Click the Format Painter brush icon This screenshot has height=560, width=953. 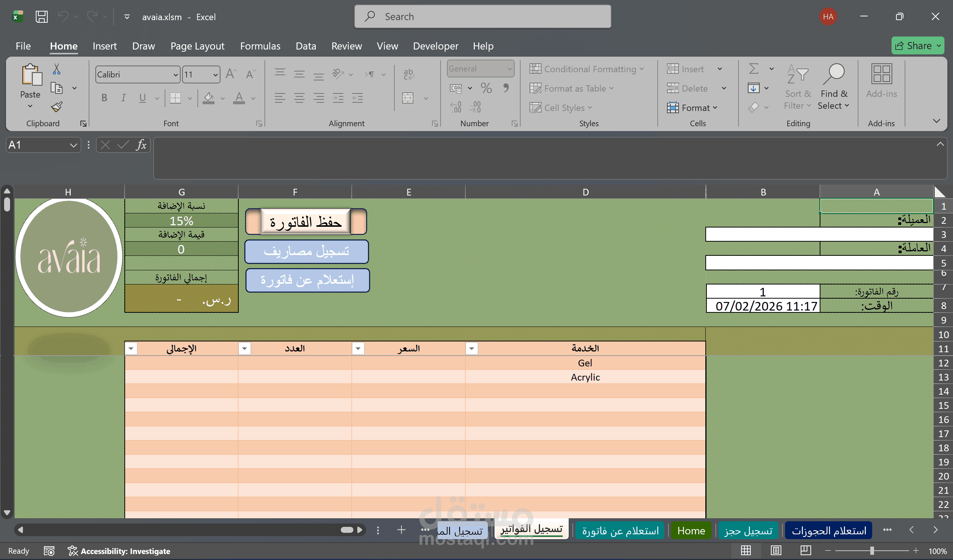point(57,107)
